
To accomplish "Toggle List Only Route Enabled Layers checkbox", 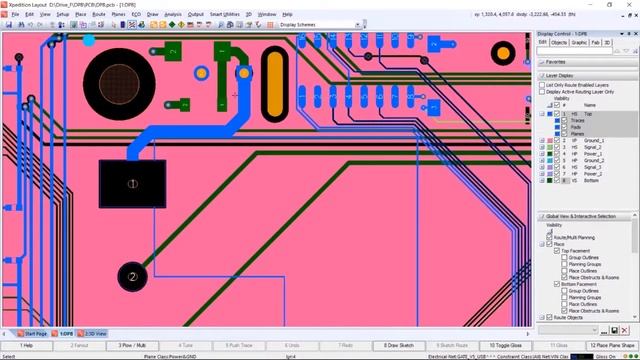I will (542, 85).
